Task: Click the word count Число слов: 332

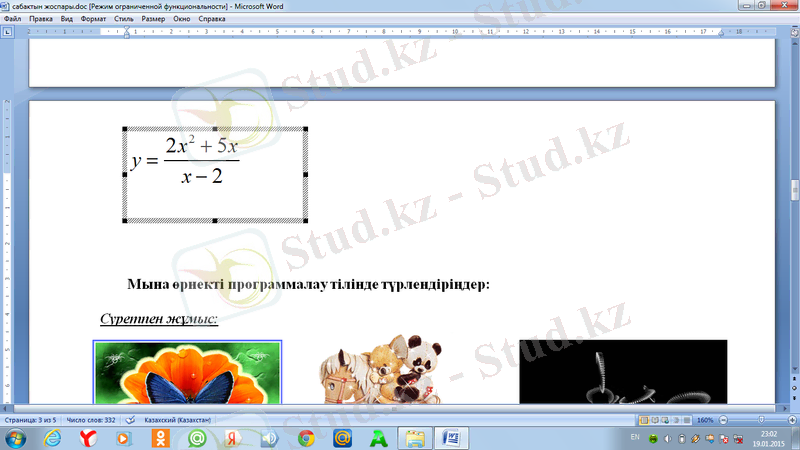Action: point(92,421)
